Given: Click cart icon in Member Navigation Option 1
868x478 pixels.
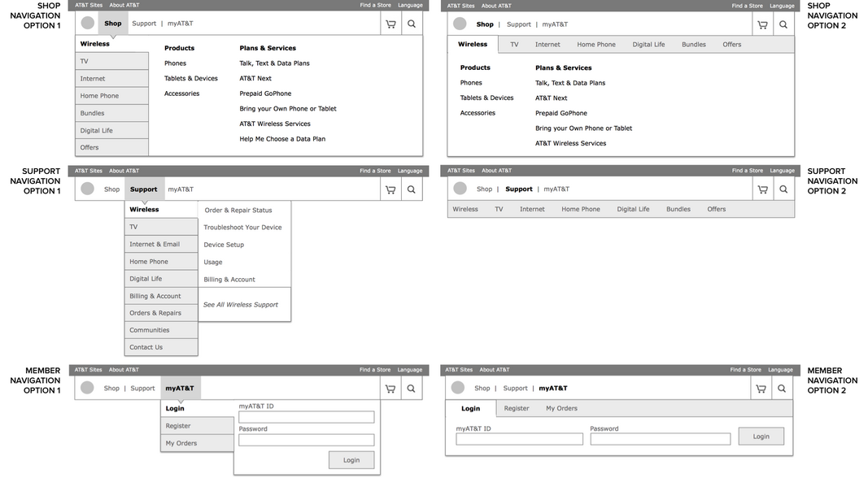Looking at the screenshot, I should [x=390, y=389].
